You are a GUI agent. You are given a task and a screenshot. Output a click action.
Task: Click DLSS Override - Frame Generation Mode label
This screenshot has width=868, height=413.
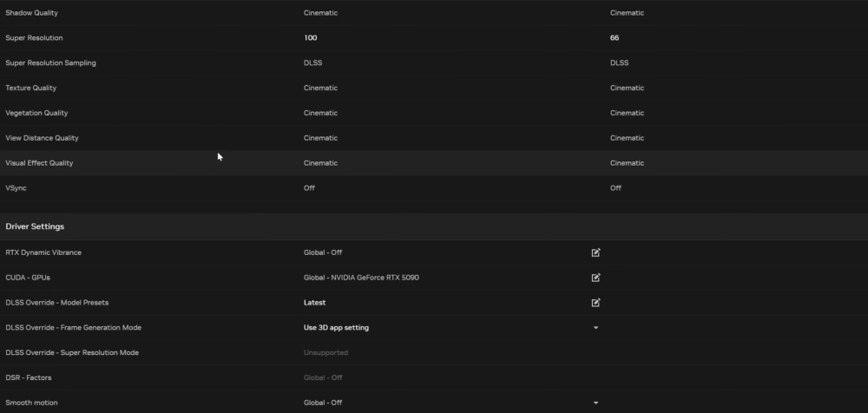(73, 328)
